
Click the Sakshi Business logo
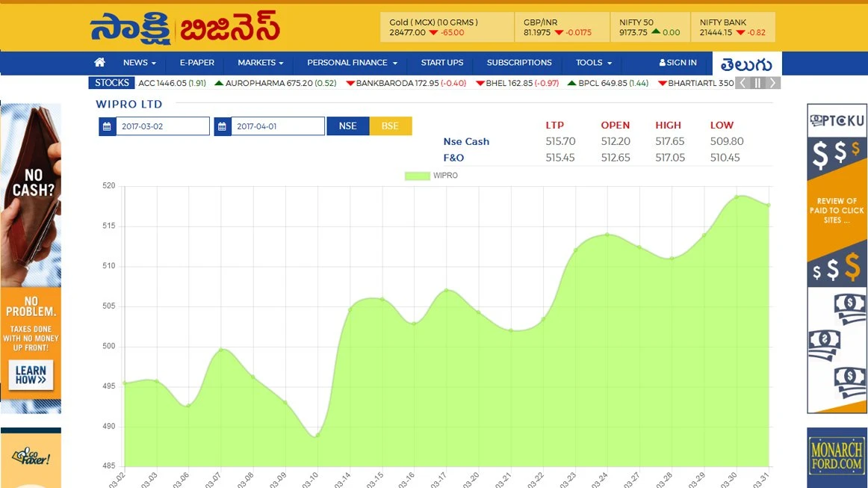point(185,28)
